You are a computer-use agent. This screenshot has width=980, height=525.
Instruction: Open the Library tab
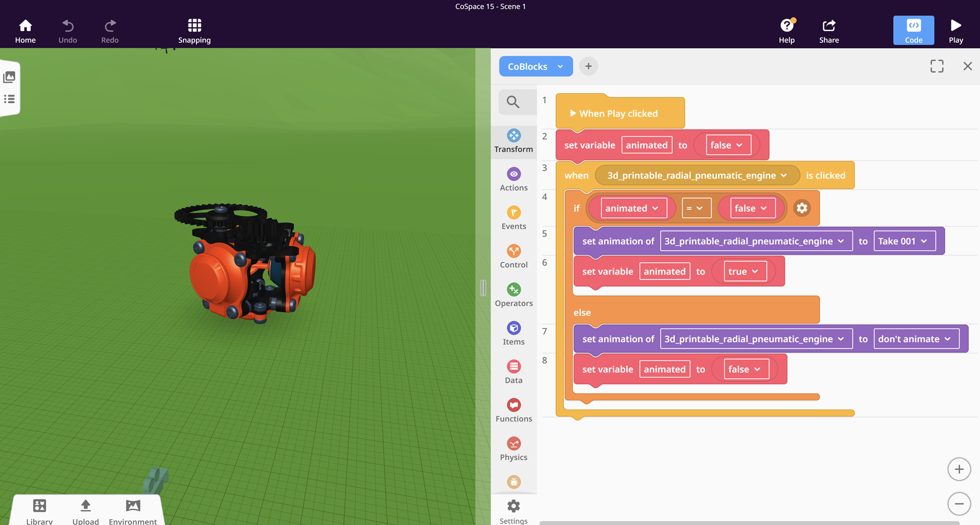click(x=39, y=511)
